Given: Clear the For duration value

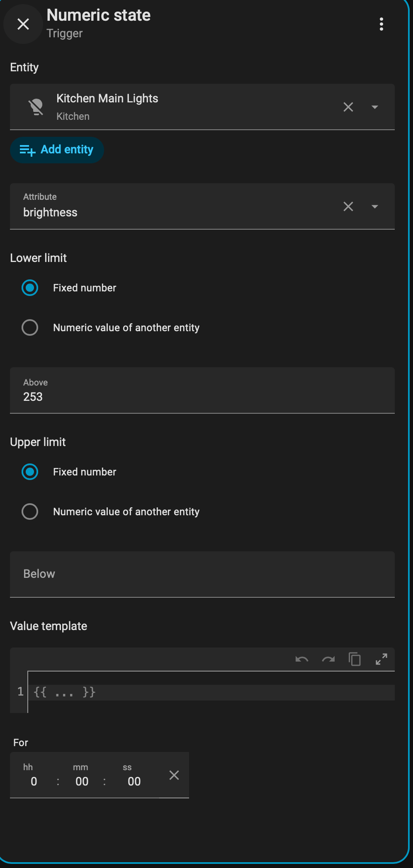Looking at the screenshot, I should (x=174, y=775).
